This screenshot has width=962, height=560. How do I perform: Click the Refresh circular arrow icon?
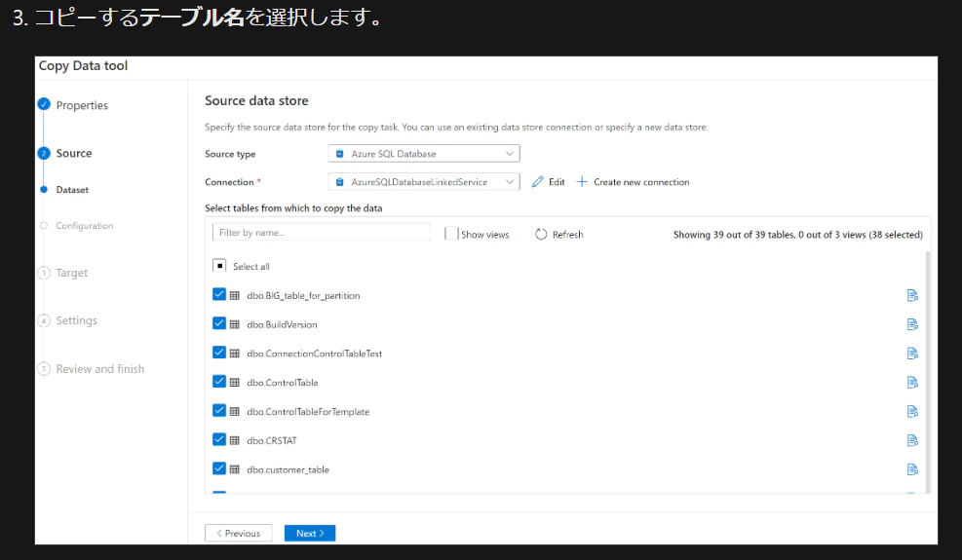click(x=541, y=235)
